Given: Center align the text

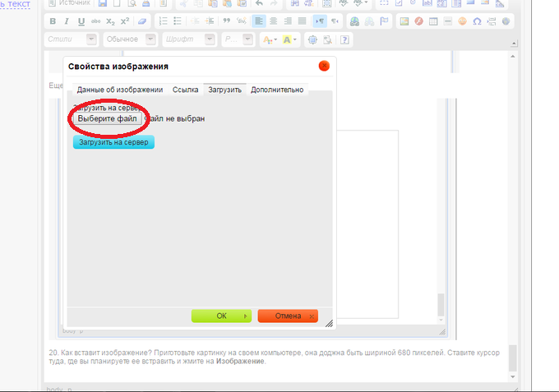Looking at the screenshot, I should coord(273,21).
